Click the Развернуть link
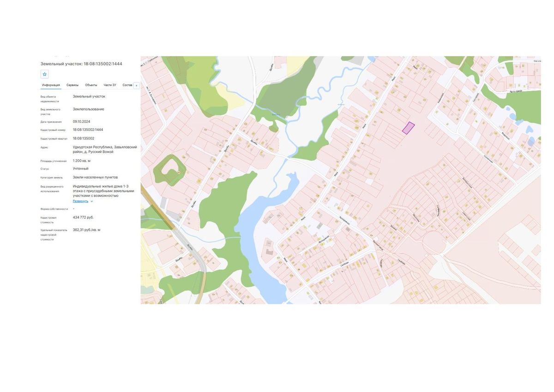The width and height of the screenshot is (554, 392). pyautogui.click(x=80, y=201)
